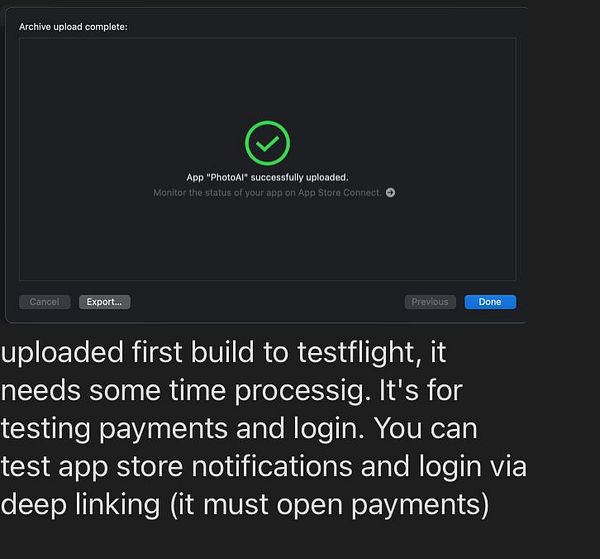Click the Archive upload complete label

[73, 26]
